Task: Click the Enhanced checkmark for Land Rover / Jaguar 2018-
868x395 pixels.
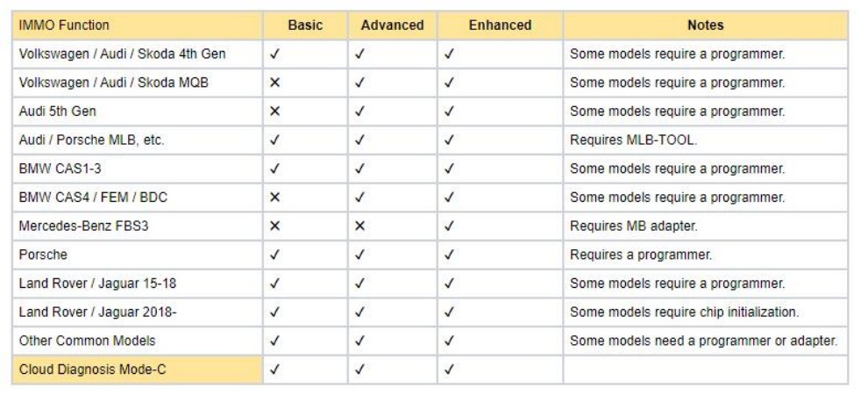Action: click(x=449, y=312)
